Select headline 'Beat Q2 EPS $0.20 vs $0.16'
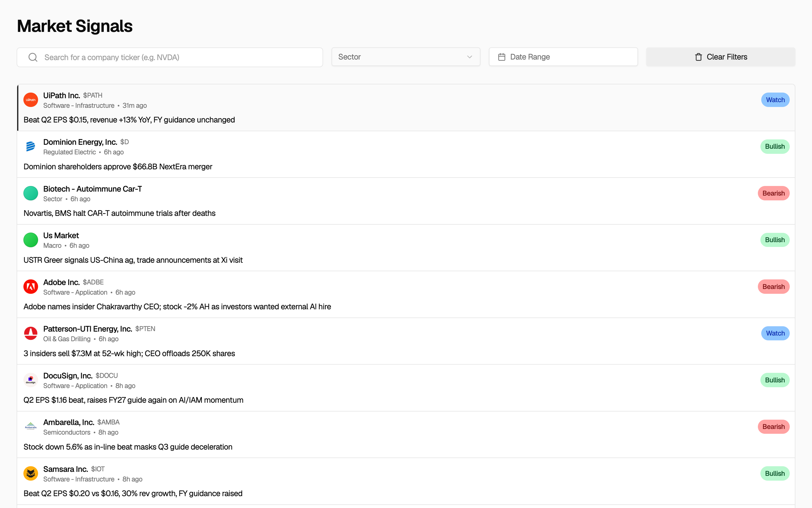Viewport: 812px width, 508px height. tap(133, 494)
